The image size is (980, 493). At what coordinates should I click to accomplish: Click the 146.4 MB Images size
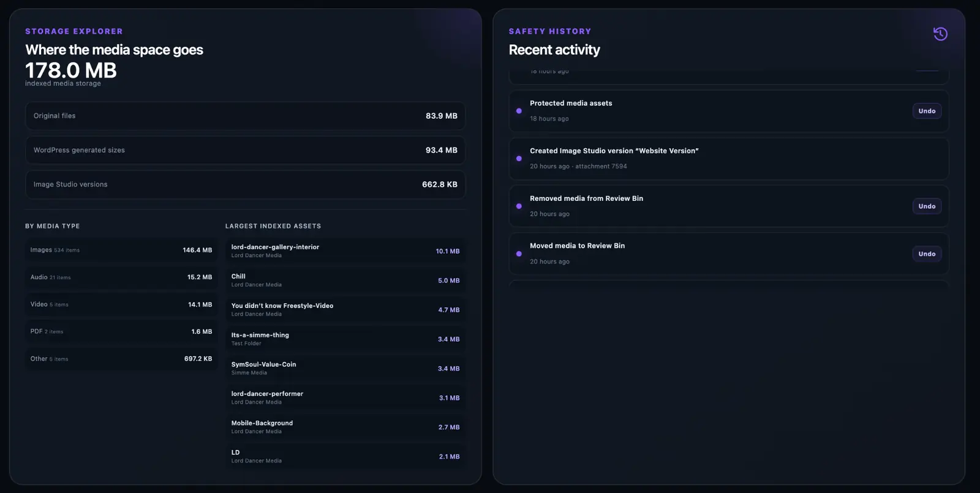point(197,250)
